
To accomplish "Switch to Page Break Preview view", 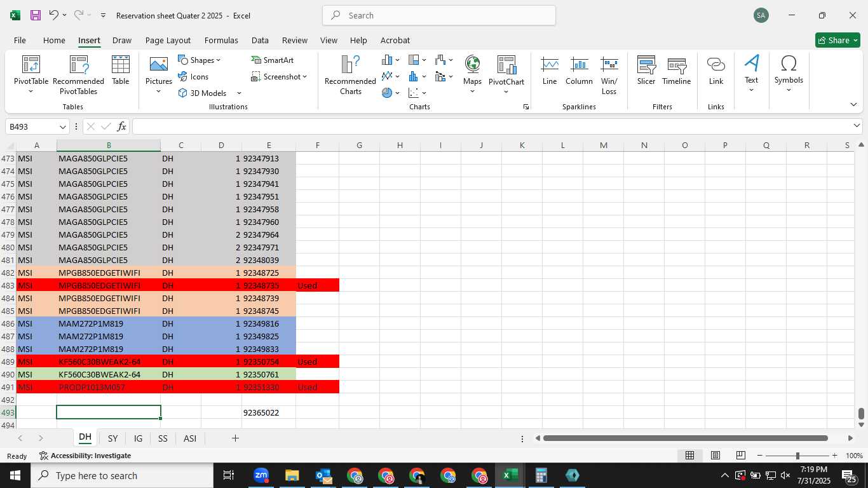I will tap(741, 456).
